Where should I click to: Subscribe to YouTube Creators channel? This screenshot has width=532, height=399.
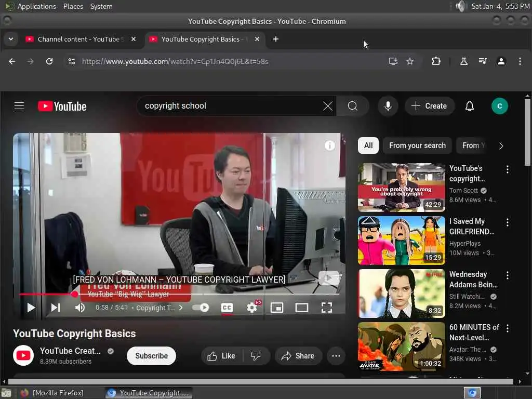[x=151, y=356]
